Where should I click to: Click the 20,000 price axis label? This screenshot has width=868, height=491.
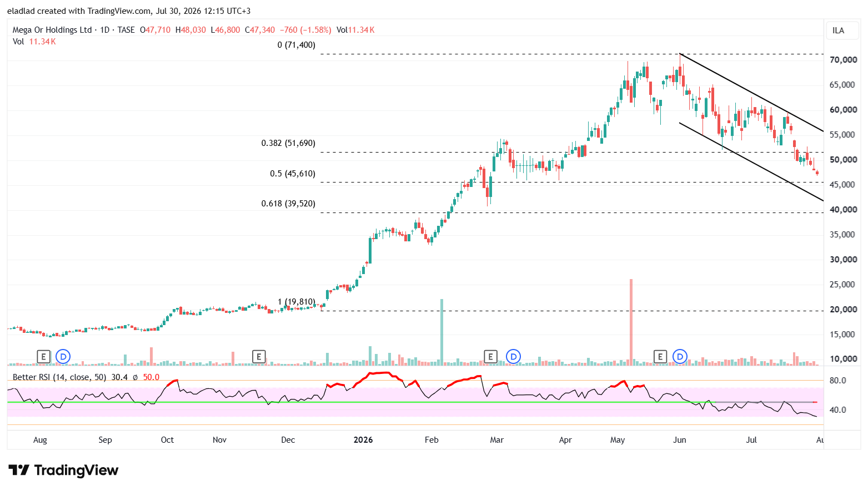(x=844, y=310)
